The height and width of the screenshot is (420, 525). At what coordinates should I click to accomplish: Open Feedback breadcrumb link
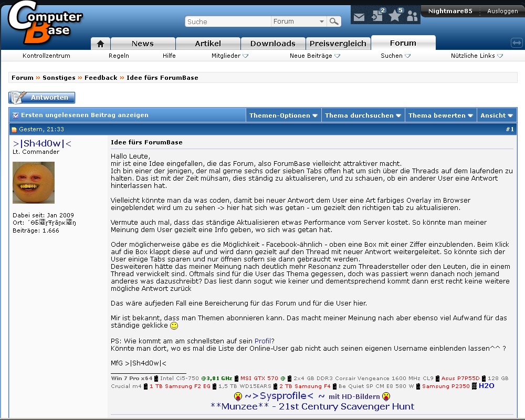click(x=101, y=78)
